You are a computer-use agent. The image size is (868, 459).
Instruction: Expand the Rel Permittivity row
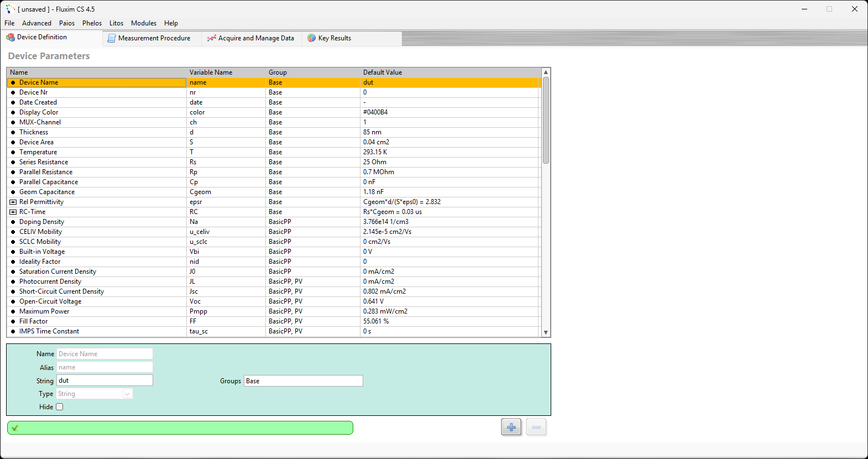pos(13,202)
